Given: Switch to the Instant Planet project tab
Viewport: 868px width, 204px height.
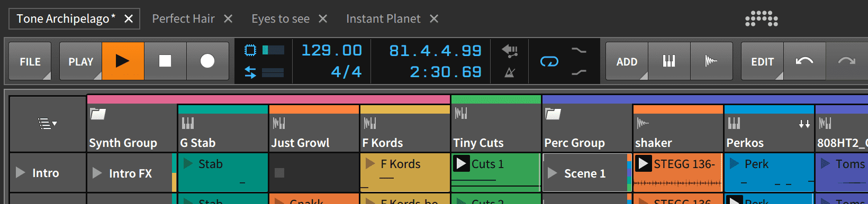Looking at the screenshot, I should 383,18.
